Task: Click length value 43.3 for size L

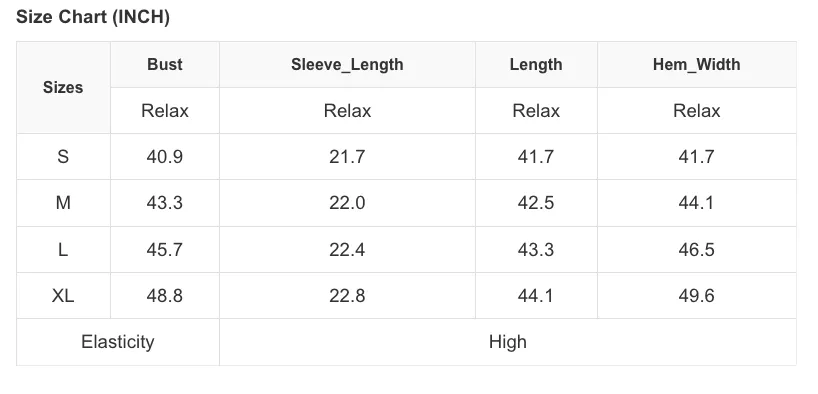Action: click(536, 249)
